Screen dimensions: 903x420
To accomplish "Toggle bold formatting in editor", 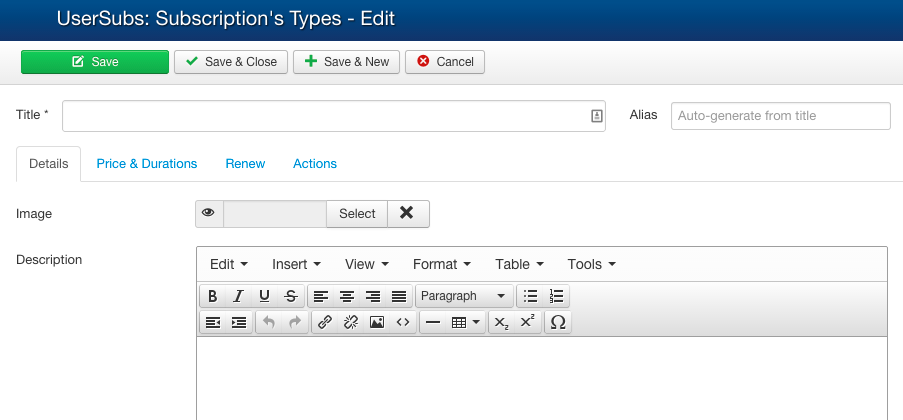I will (x=213, y=296).
